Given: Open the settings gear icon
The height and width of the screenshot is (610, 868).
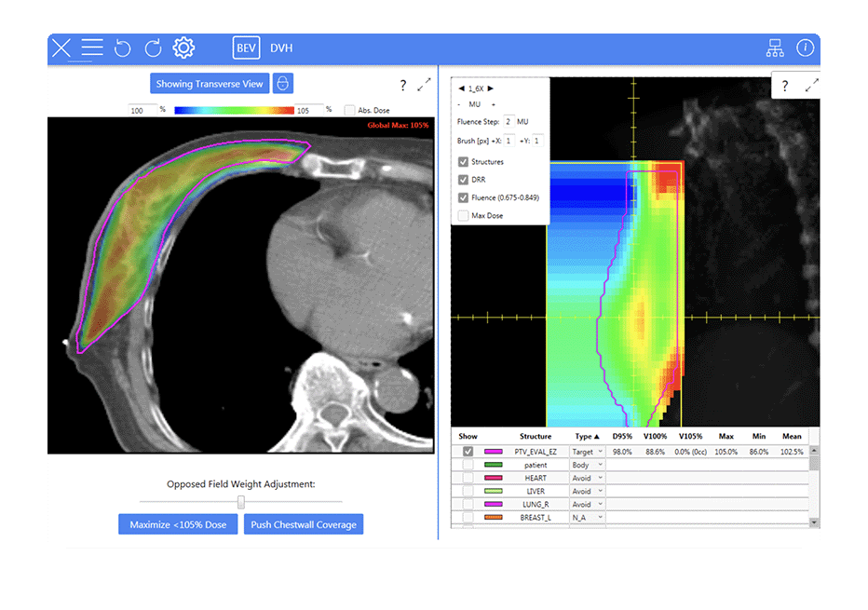Looking at the screenshot, I should (x=184, y=48).
